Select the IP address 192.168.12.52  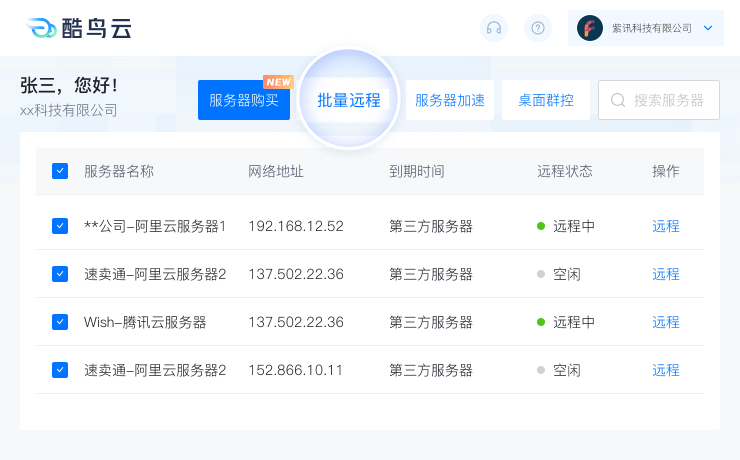click(296, 226)
